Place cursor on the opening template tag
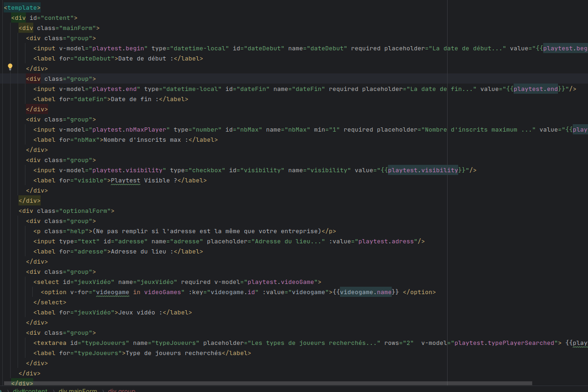Viewport: 588px width, 392px height. coord(22,7)
